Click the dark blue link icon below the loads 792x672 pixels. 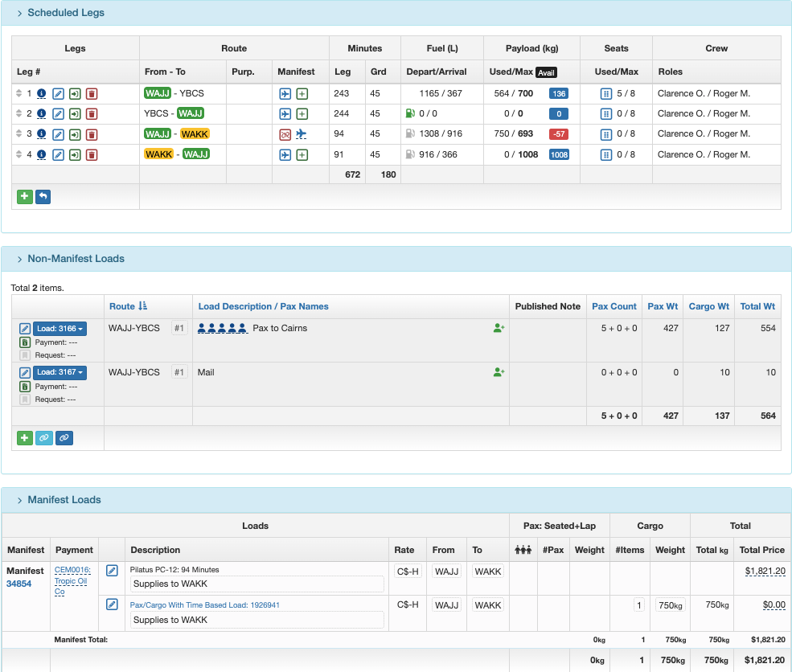64,438
